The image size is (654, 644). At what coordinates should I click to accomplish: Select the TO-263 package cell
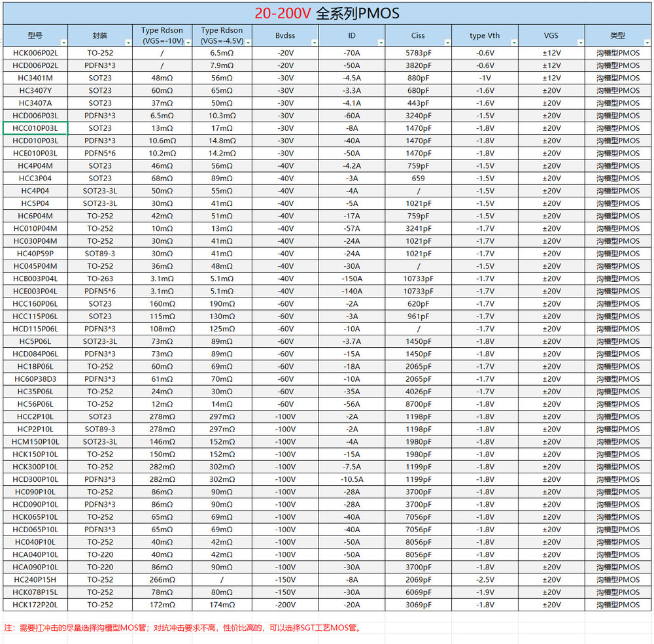pos(100,279)
